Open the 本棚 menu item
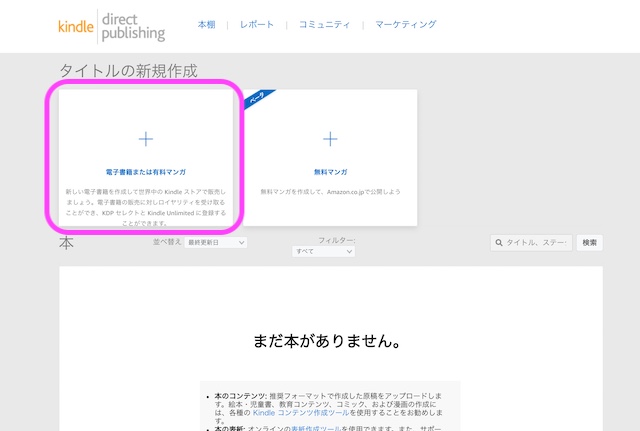This screenshot has width=640, height=431. point(205,24)
